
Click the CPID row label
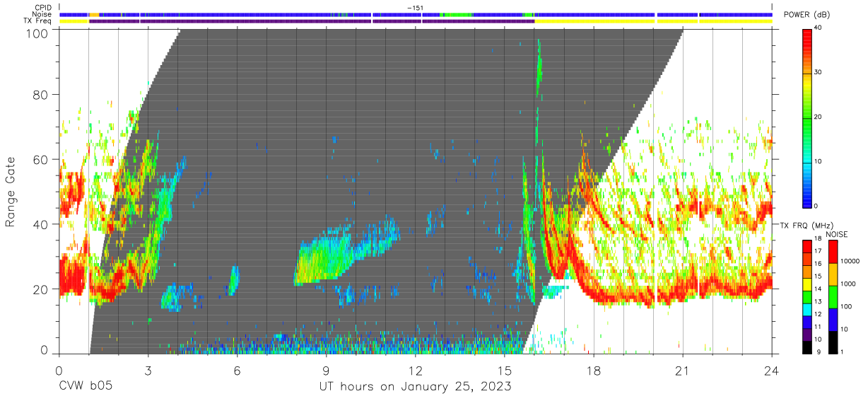point(42,8)
